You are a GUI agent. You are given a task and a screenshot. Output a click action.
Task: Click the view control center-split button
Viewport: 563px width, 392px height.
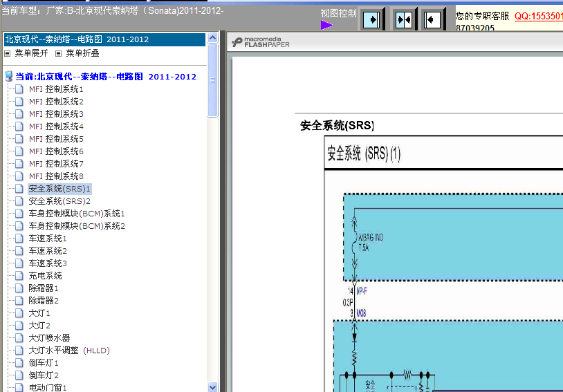point(404,19)
